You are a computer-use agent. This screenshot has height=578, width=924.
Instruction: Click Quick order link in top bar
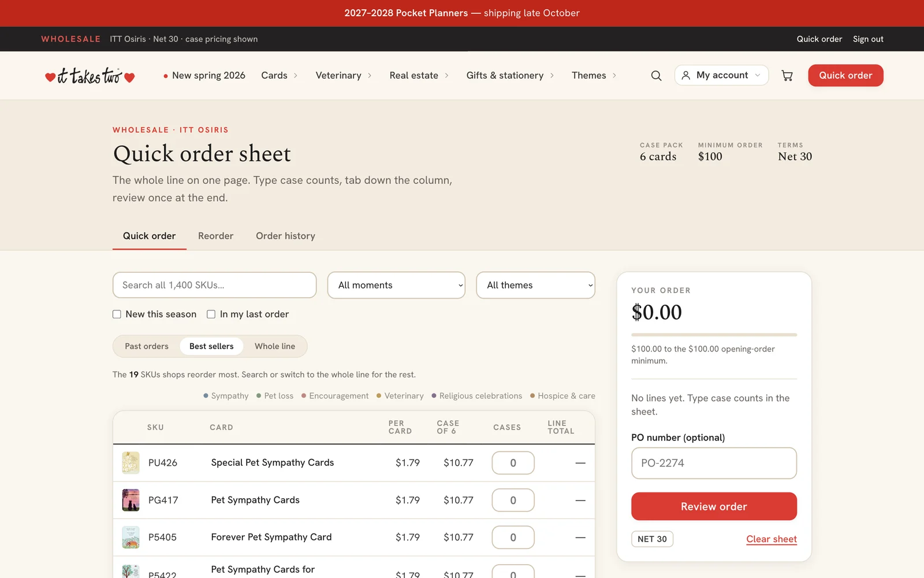(x=819, y=39)
